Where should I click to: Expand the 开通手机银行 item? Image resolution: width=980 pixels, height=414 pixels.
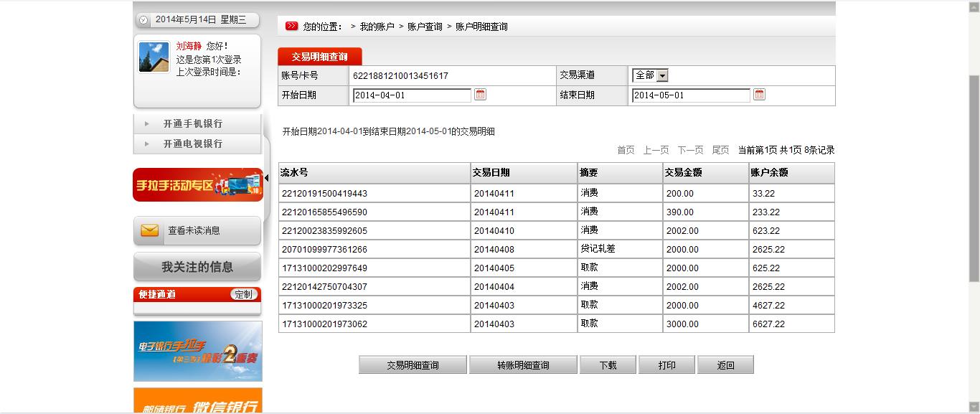click(192, 123)
